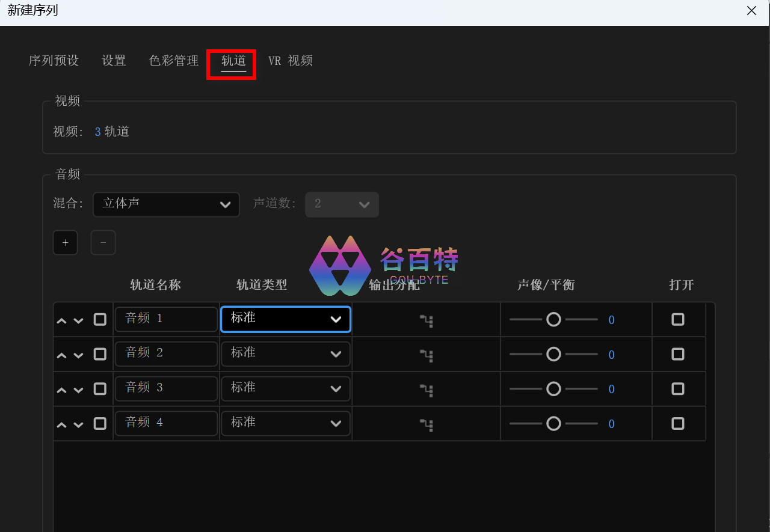Open output assignment icon for 音频 3
This screenshot has width=770, height=532.
click(x=427, y=390)
